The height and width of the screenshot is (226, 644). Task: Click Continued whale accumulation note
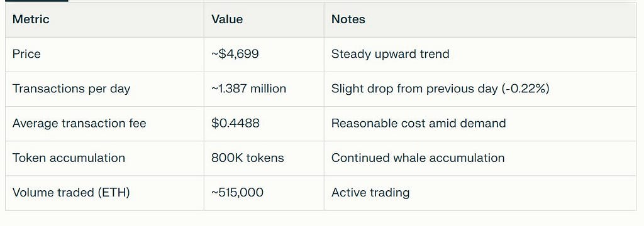coord(418,158)
